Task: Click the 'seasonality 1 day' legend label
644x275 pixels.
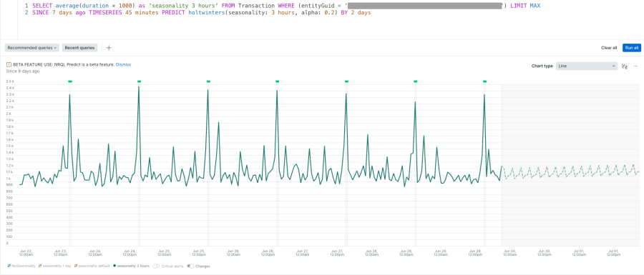Action: (57, 266)
